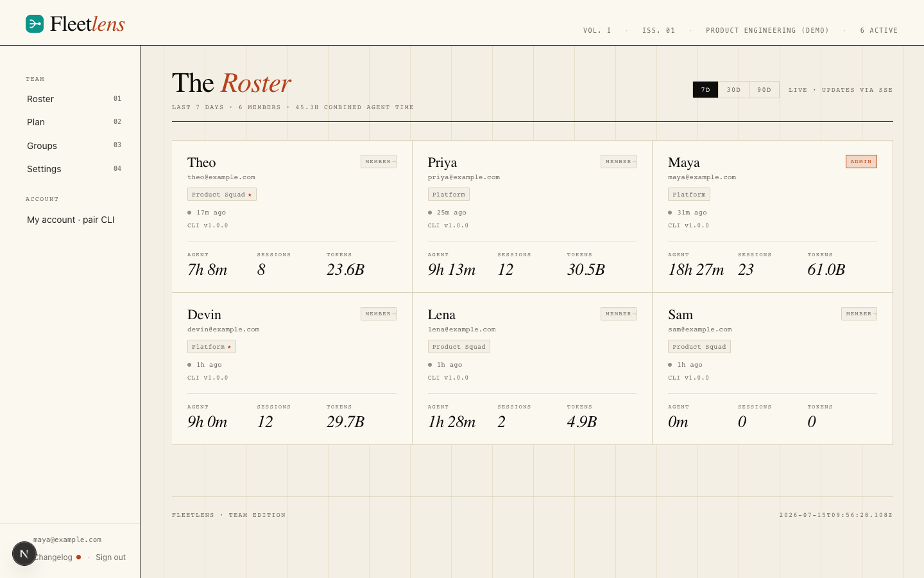Click lena@example.com email text
The width and height of the screenshot is (924, 578).
point(462,329)
